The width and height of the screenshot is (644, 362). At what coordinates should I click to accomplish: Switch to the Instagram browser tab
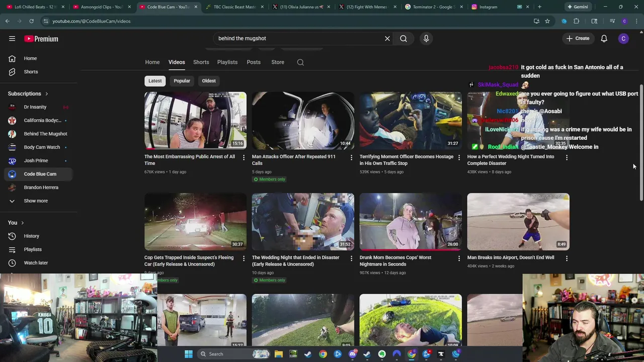click(488, 7)
